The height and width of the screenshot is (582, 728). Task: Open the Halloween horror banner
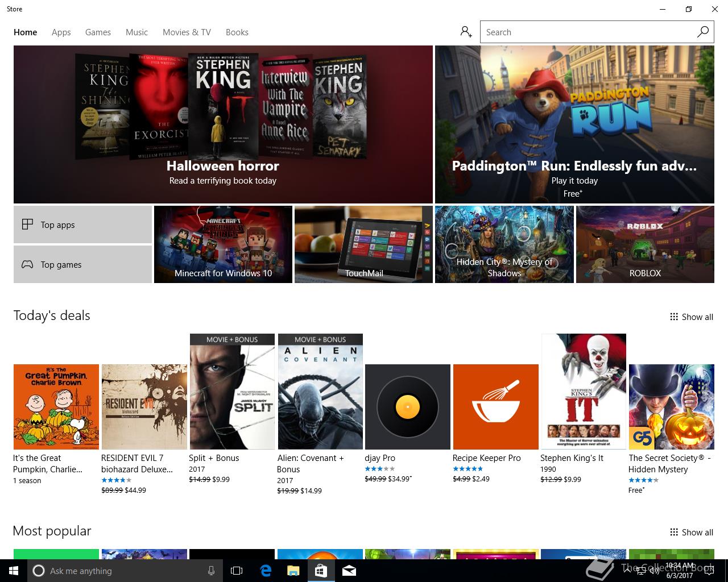pyautogui.click(x=223, y=124)
